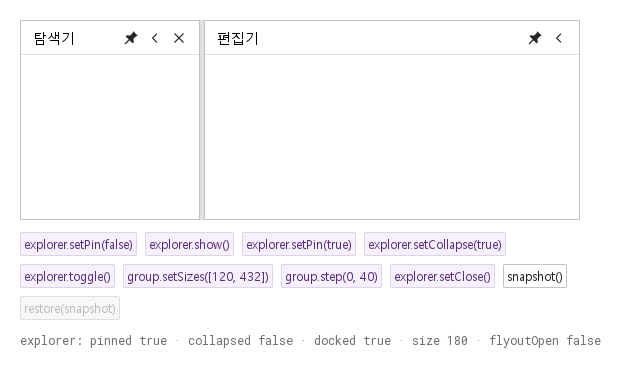
Task: Invoke explorer.toggle() button
Action: pyautogui.click(x=67, y=276)
